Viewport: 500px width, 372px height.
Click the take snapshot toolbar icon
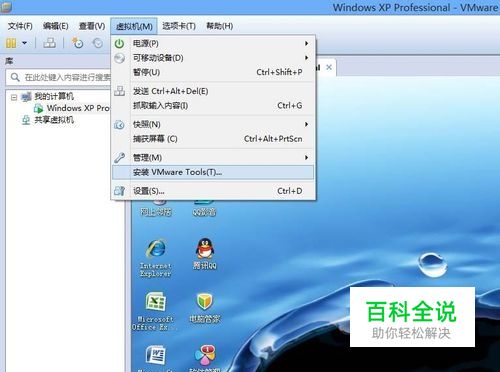pos(77,43)
